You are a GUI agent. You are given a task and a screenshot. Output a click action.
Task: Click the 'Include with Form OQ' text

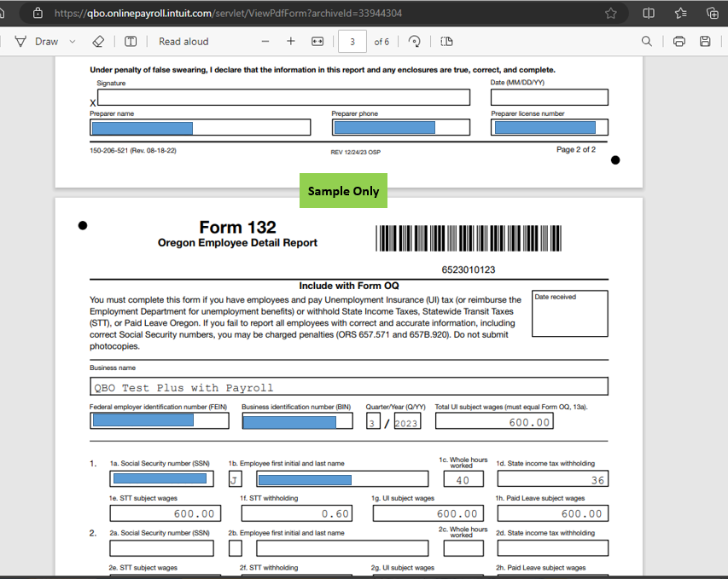[349, 286]
